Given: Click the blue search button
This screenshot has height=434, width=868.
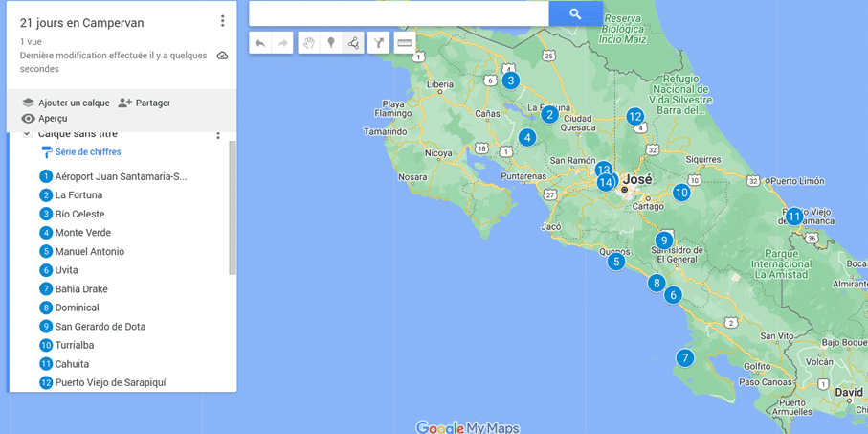Looking at the screenshot, I should 576,13.
